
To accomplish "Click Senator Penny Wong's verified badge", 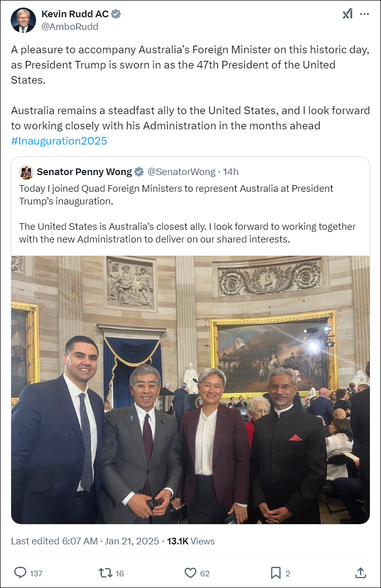I will [139, 172].
